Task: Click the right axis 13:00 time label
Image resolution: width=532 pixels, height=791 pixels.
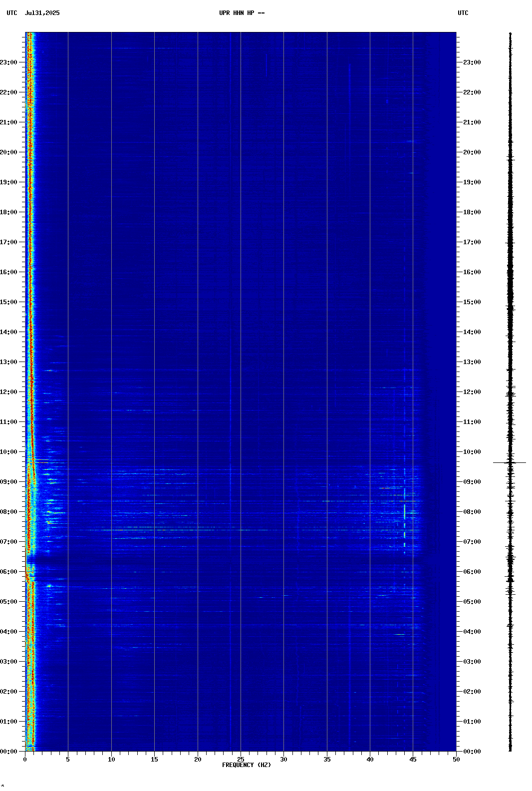Action: click(x=472, y=362)
